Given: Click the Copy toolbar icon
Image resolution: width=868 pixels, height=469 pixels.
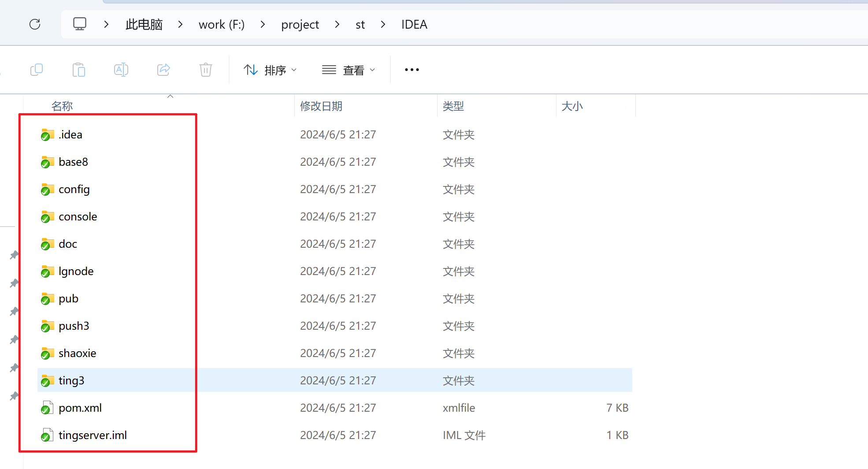Looking at the screenshot, I should 37,70.
